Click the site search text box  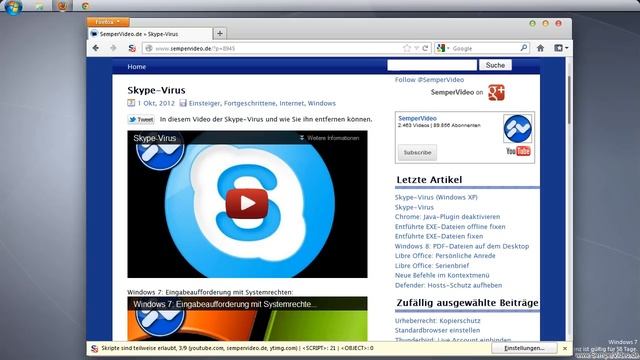click(432, 65)
